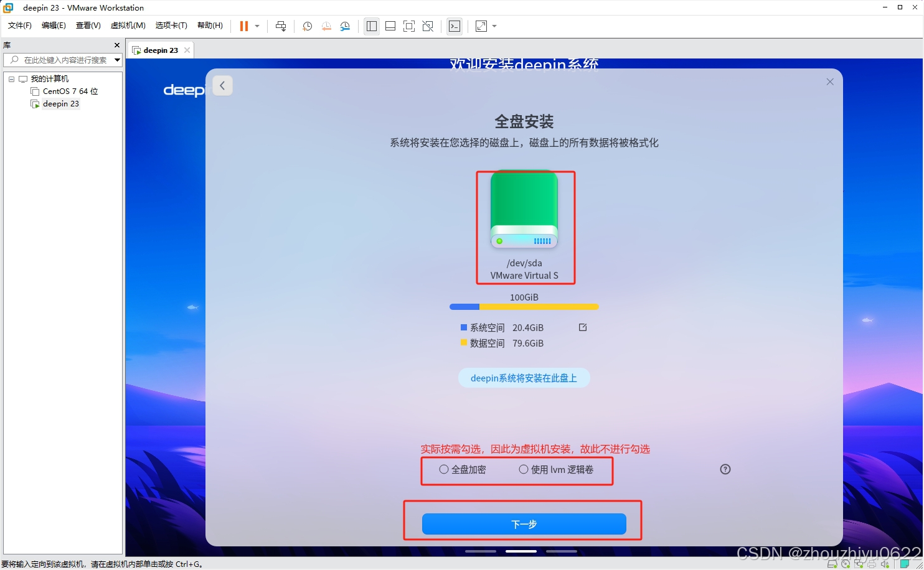Viewport: 924px width, 570px height.
Task: Edit the system space partition size
Action: pos(583,327)
